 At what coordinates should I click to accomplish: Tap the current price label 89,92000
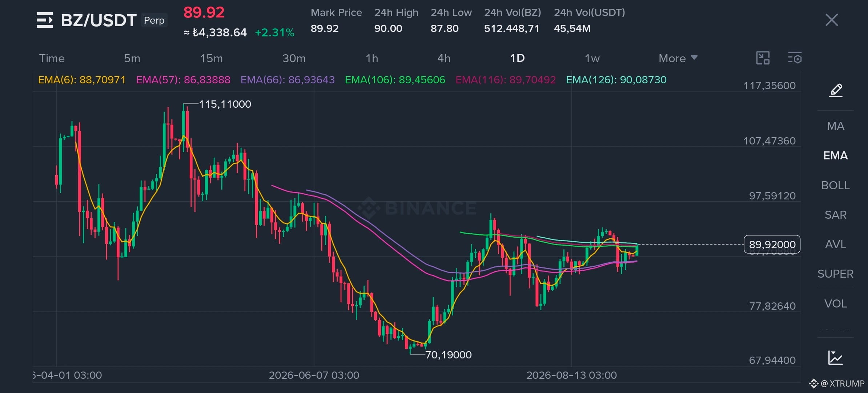(772, 245)
